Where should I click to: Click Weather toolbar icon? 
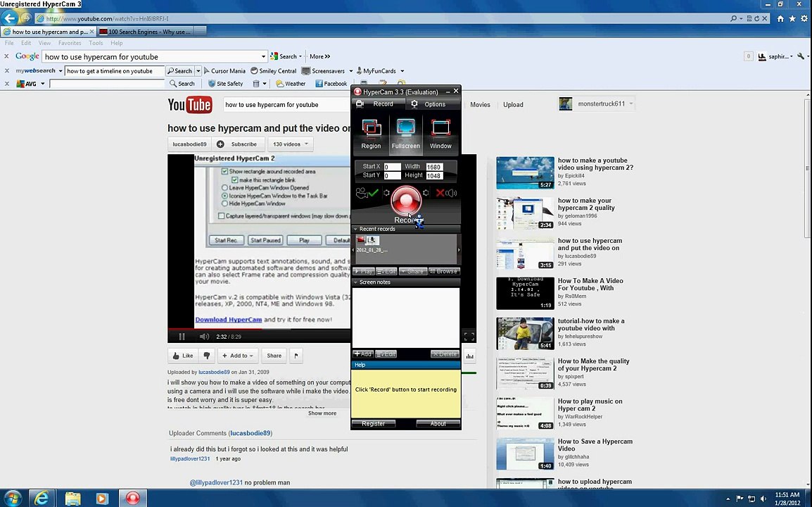tap(291, 84)
